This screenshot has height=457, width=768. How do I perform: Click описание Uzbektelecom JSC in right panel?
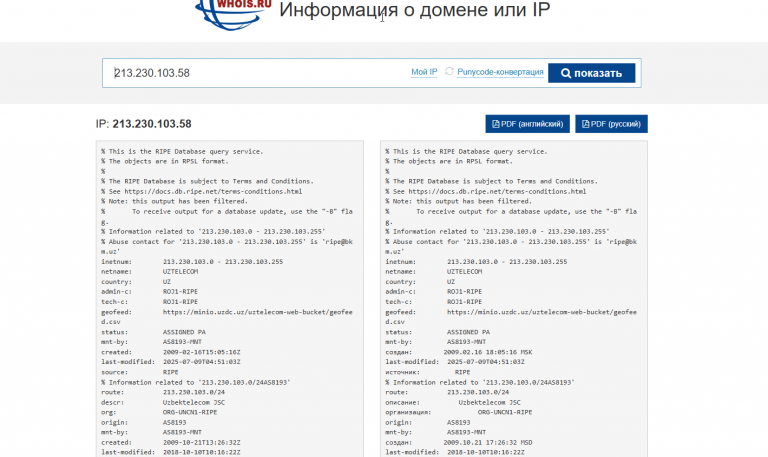[489, 402]
